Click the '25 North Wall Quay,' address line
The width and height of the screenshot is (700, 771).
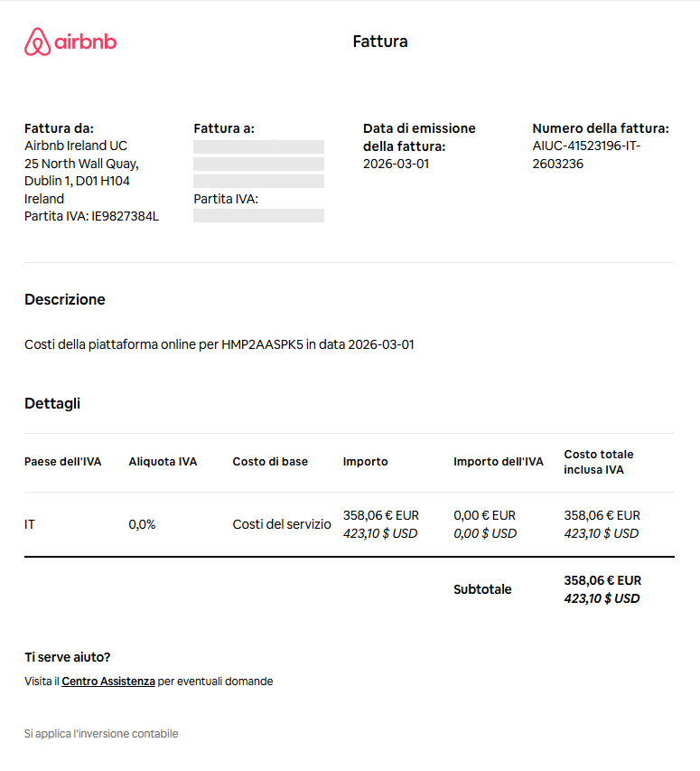(81, 164)
